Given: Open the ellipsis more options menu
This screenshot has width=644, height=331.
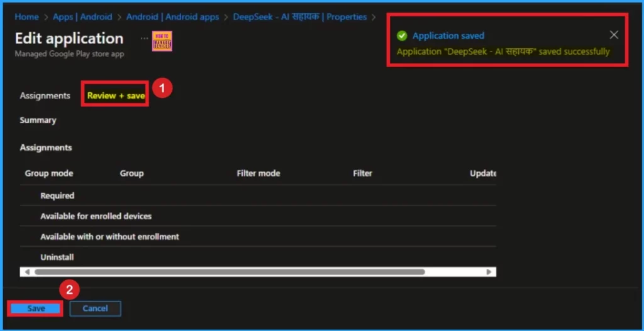Looking at the screenshot, I should click(144, 38).
